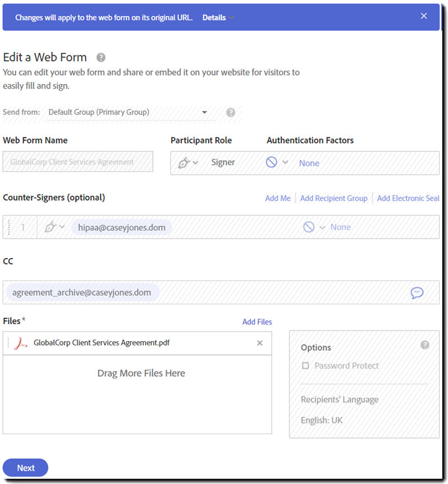Click the CC private message bubble icon
448x484 pixels.
tap(417, 292)
